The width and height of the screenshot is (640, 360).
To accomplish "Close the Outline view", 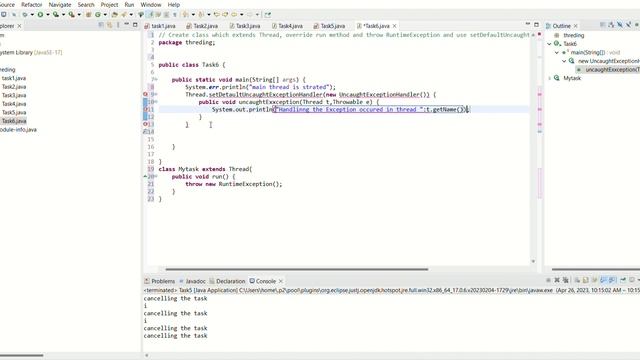I will (576, 26).
